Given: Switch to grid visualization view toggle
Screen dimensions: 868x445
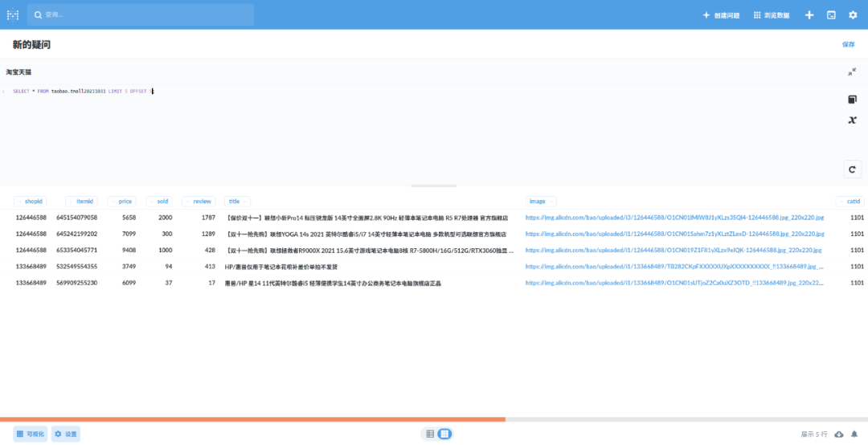Looking at the screenshot, I should click(444, 434).
